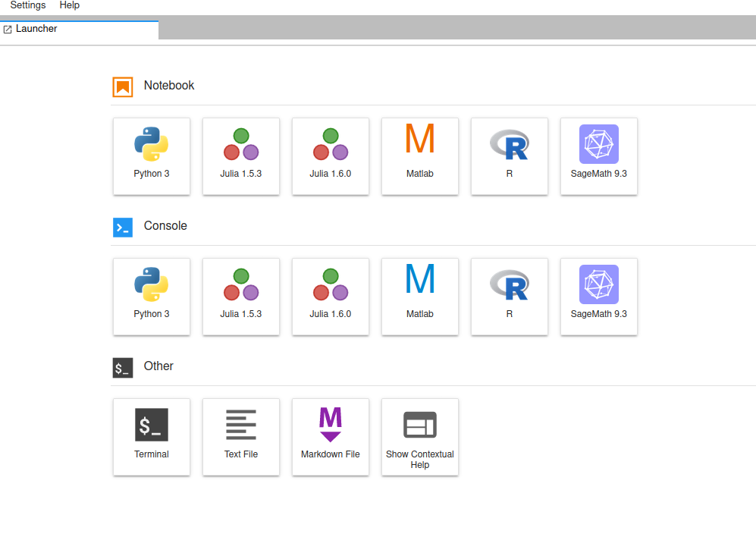Viewport: 756px width, 556px height.
Task: Create a Markdown File
Action: coord(330,437)
